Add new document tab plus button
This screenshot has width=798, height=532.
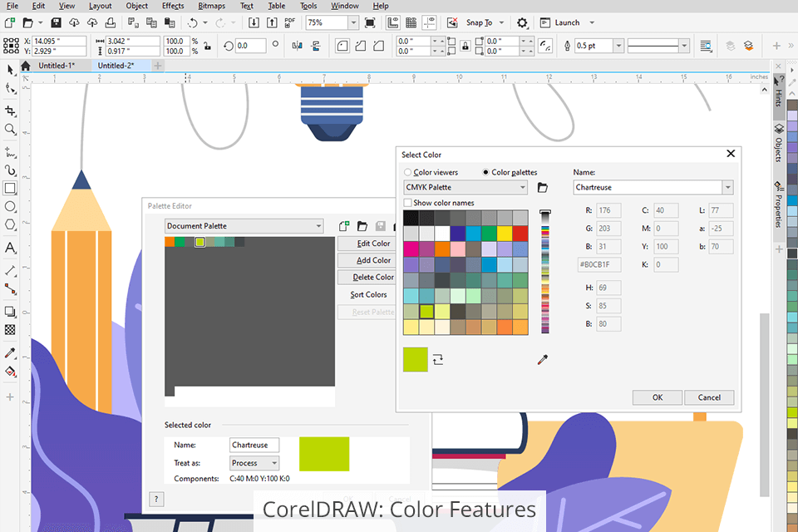point(158,65)
